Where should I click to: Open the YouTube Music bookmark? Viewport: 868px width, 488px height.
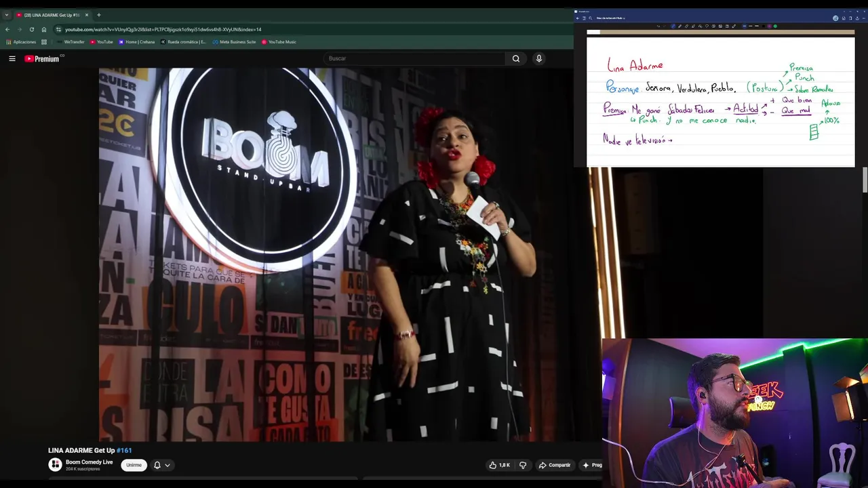[279, 42]
